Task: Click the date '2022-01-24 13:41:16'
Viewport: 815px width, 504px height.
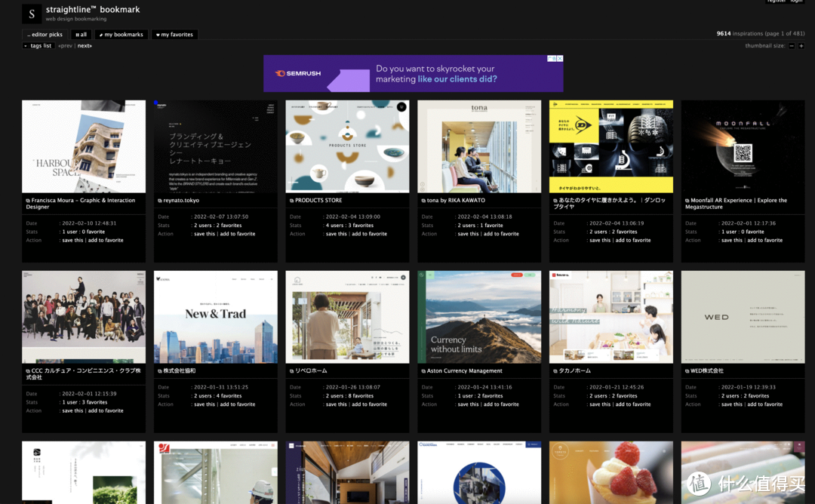Action: [485, 388]
